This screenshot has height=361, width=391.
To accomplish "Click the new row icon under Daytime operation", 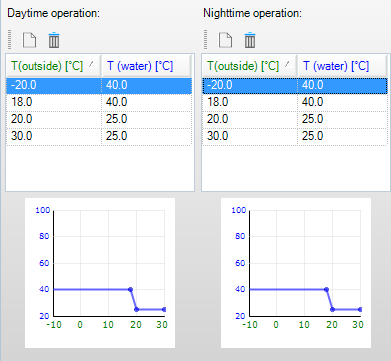I will [29, 40].
